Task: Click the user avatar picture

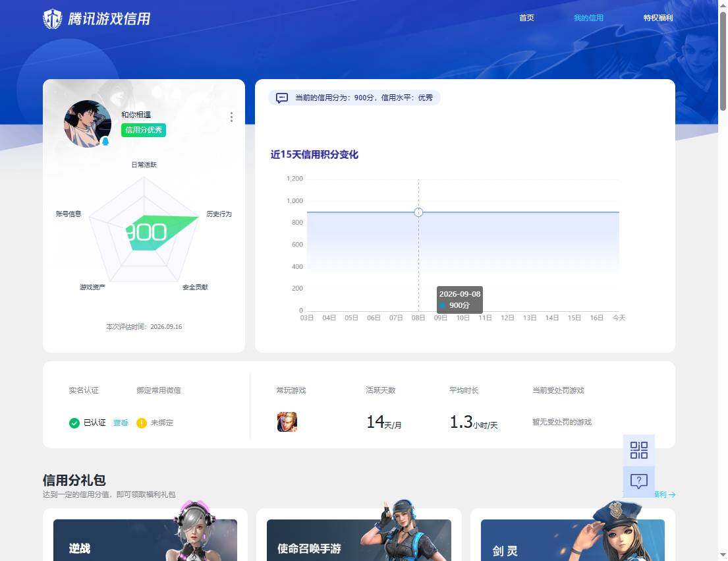Action: tap(87, 124)
